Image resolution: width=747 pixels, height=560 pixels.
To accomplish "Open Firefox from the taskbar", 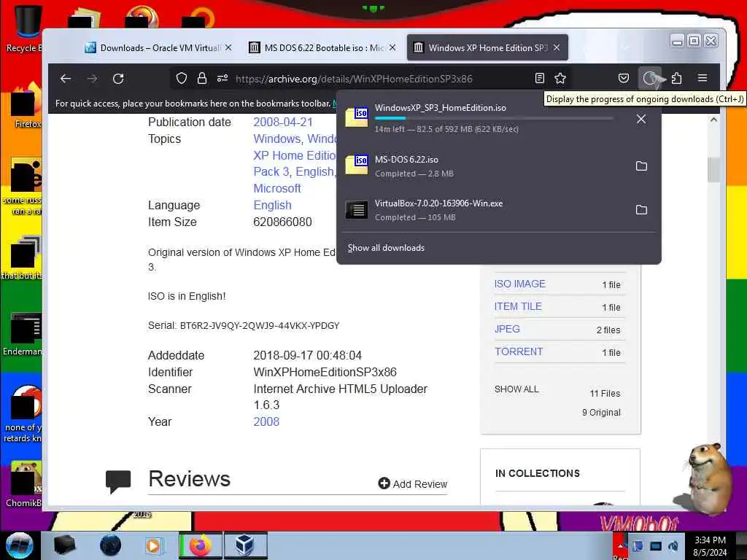I will pyautogui.click(x=201, y=545).
